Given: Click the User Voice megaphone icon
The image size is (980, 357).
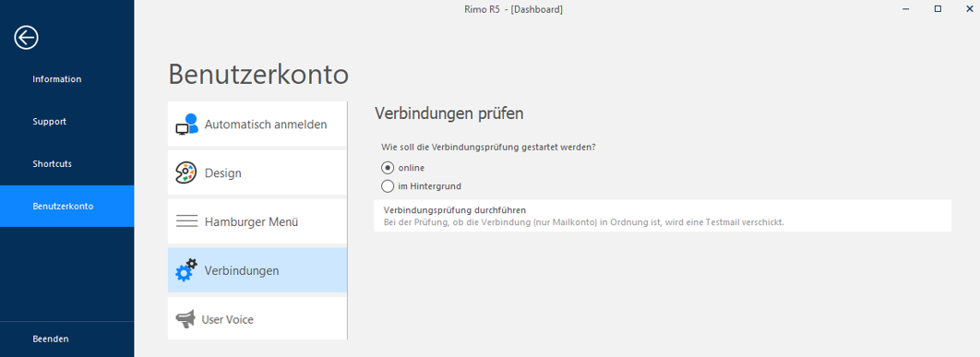Looking at the screenshot, I should pos(185,319).
